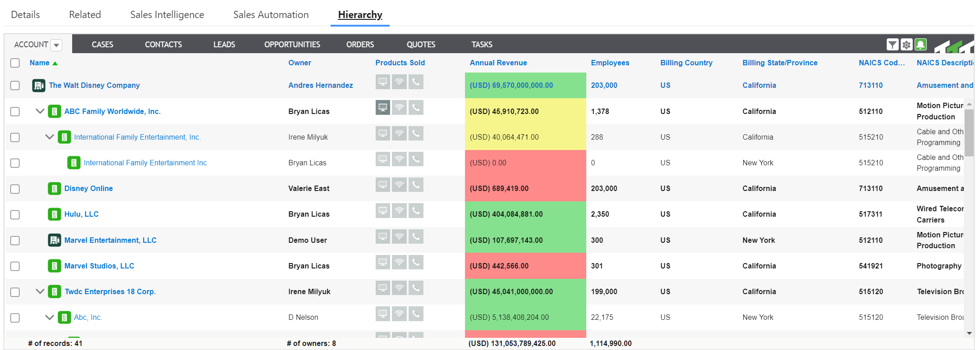Click Employees column header

pyautogui.click(x=610, y=63)
